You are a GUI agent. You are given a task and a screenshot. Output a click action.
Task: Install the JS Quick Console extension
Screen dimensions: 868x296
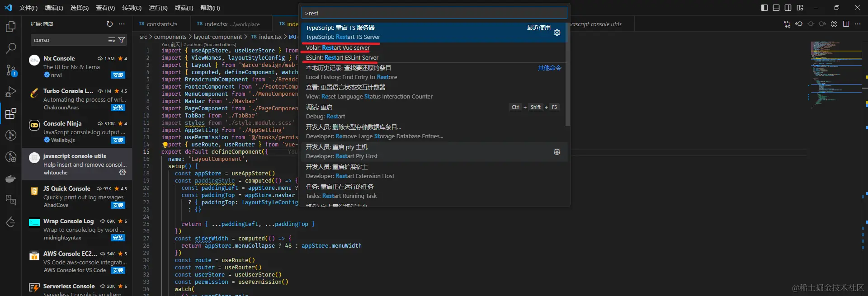tap(118, 205)
